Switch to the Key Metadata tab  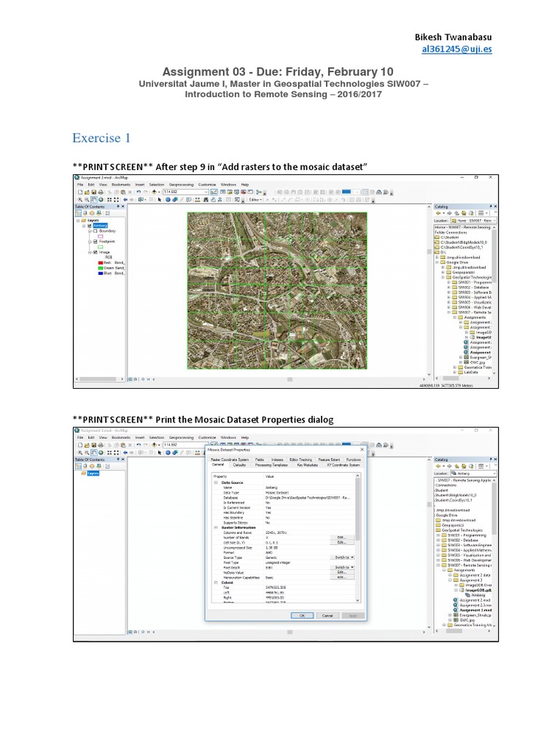click(307, 465)
